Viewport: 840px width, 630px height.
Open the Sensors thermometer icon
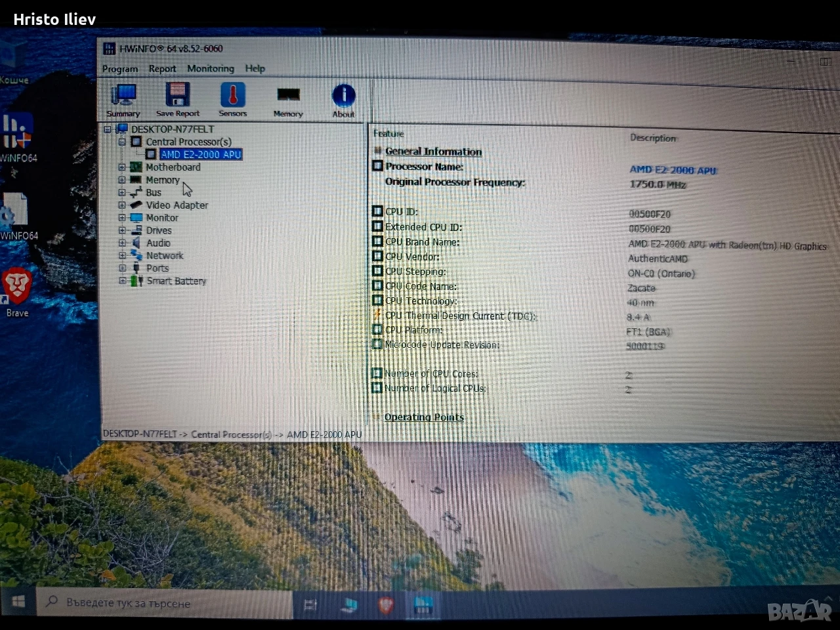(x=233, y=100)
